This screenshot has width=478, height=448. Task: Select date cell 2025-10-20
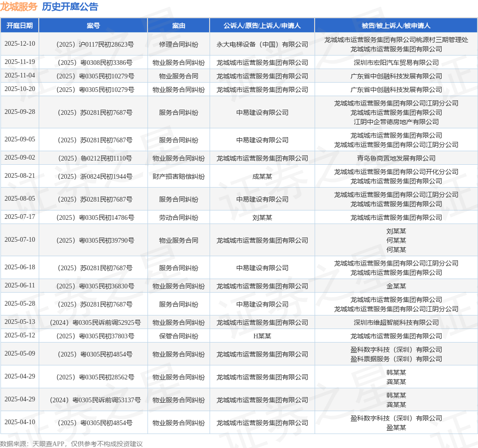click(20, 89)
